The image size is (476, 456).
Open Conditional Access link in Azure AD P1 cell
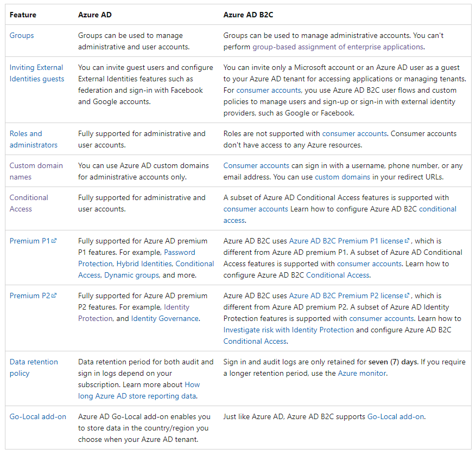(146, 269)
